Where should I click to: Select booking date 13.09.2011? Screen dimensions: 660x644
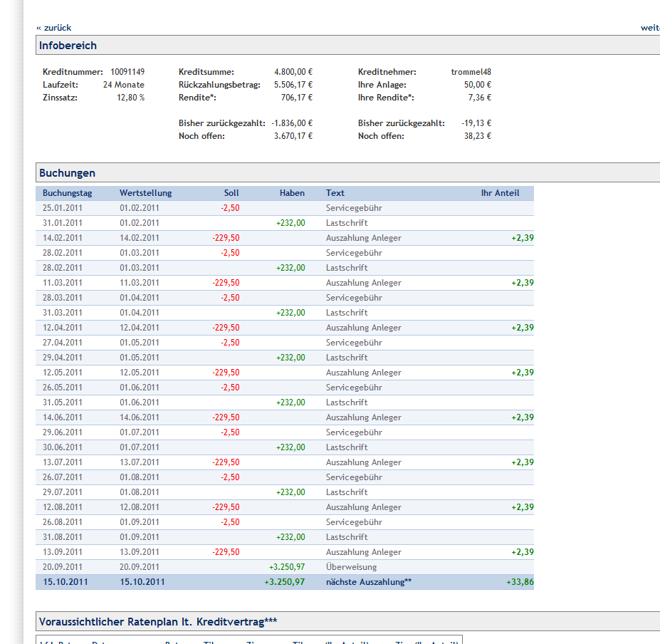point(62,552)
